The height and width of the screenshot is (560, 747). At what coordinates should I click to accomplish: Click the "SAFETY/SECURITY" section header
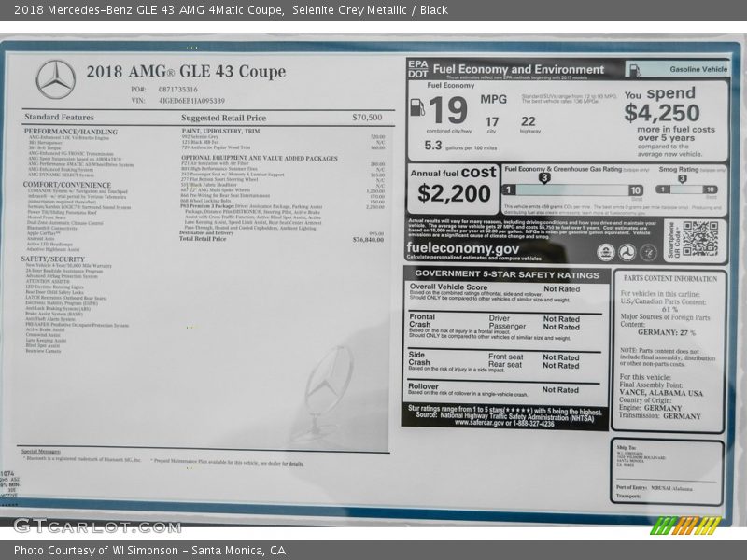pyautogui.click(x=52, y=259)
